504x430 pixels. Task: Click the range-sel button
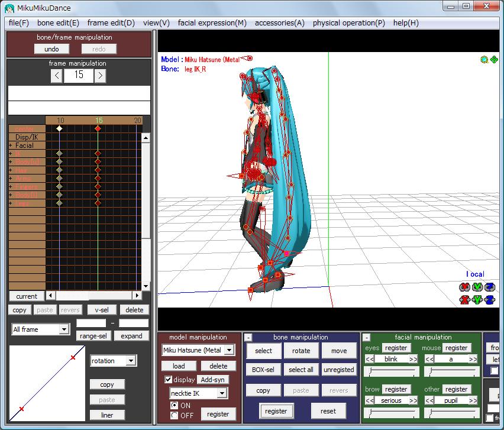[93, 336]
